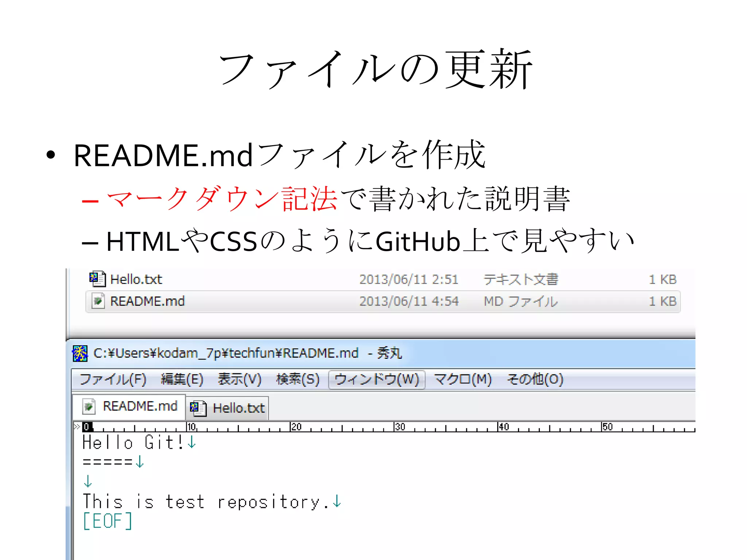
Task: Click the ruler at column 20
Action: click(296, 427)
